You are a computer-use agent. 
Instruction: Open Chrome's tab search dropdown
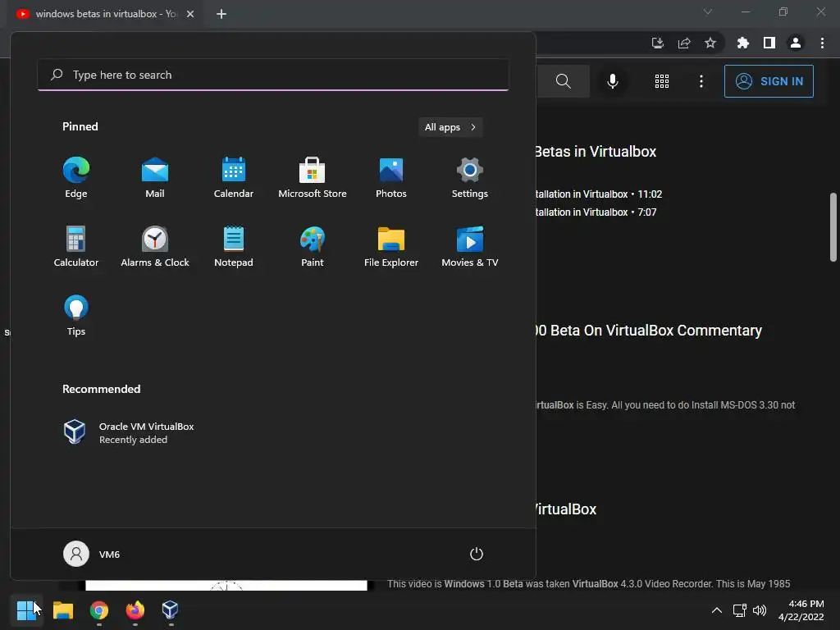(x=708, y=11)
